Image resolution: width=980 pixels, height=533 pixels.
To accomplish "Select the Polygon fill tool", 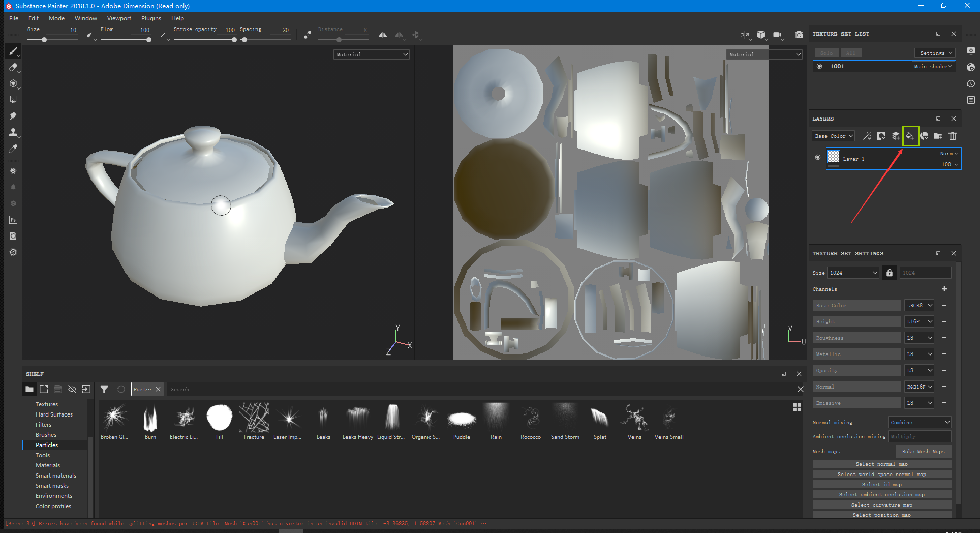I will 13,100.
